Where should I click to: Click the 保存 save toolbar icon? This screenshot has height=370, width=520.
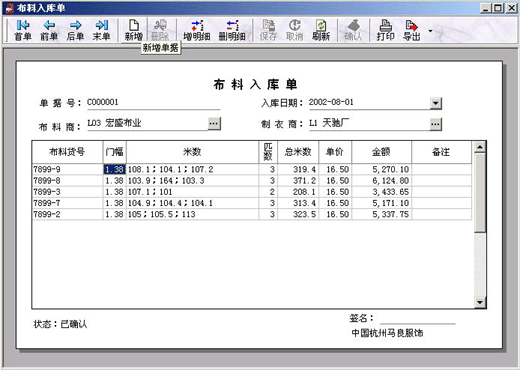268,30
